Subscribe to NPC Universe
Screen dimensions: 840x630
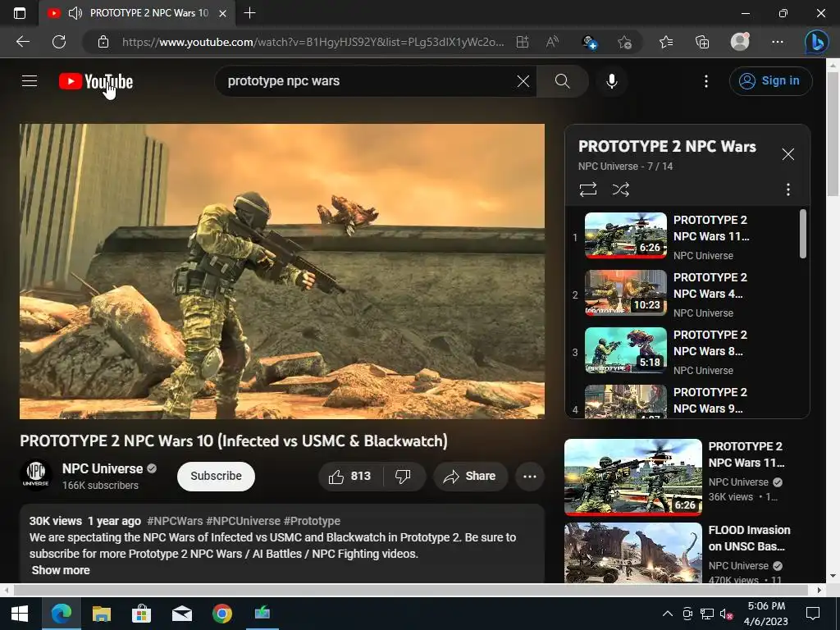coord(216,477)
